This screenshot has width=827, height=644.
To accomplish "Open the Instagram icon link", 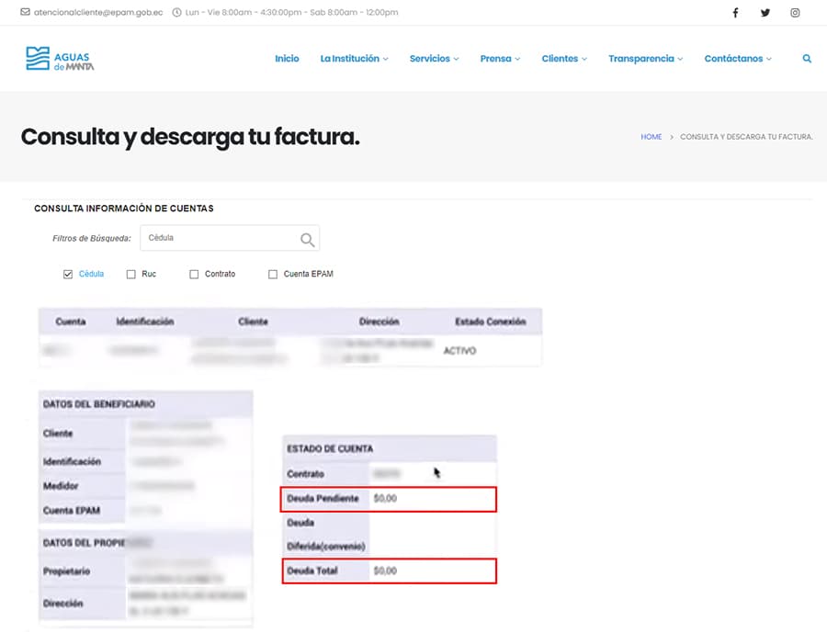I will [796, 13].
